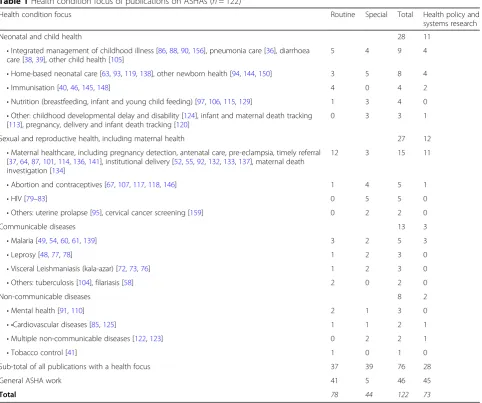Open other newborn health reference 144
Viewport: 482px width, 403px height.
[x=249, y=74]
